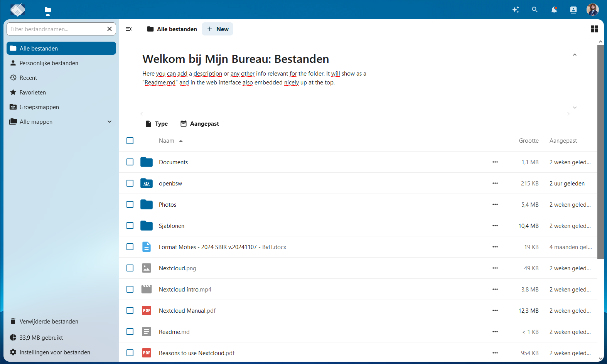Open the Favorieten view

(61, 92)
